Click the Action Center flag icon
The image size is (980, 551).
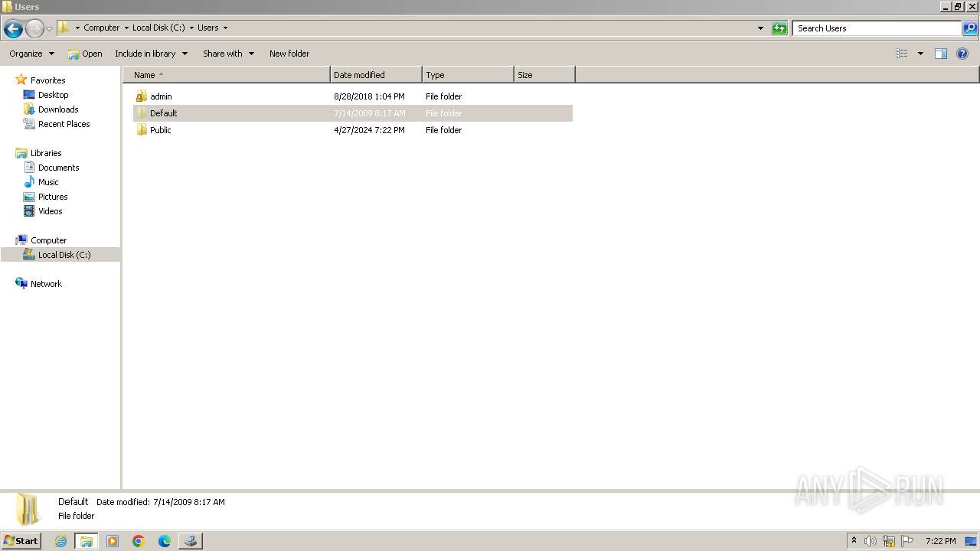tap(907, 541)
